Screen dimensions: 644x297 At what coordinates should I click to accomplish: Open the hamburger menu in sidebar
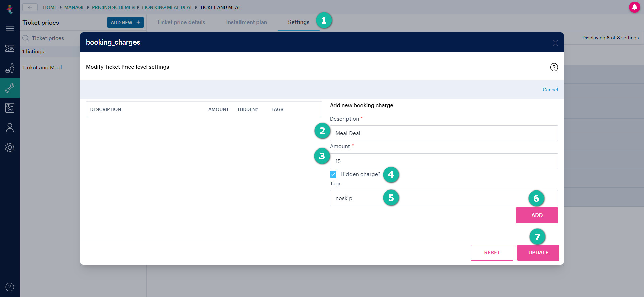tap(10, 29)
